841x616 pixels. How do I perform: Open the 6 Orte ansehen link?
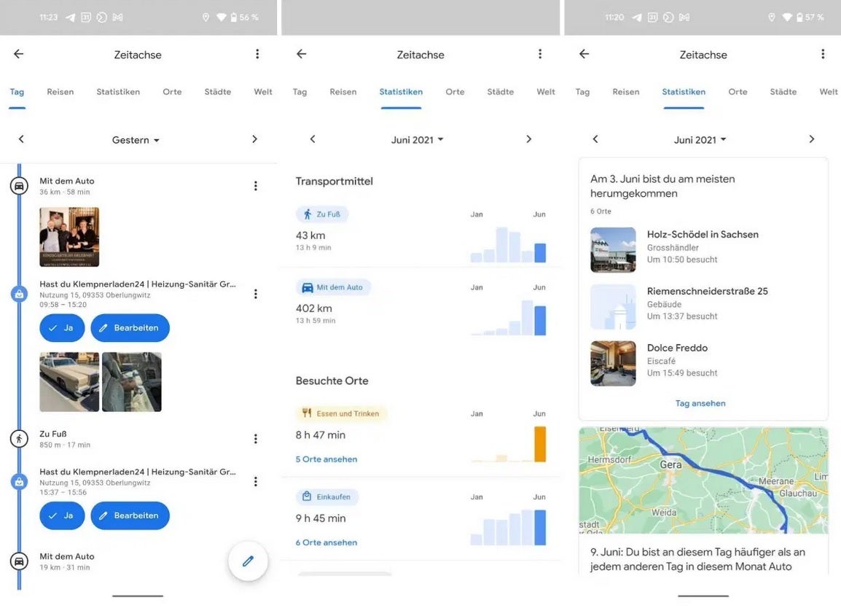point(326,542)
